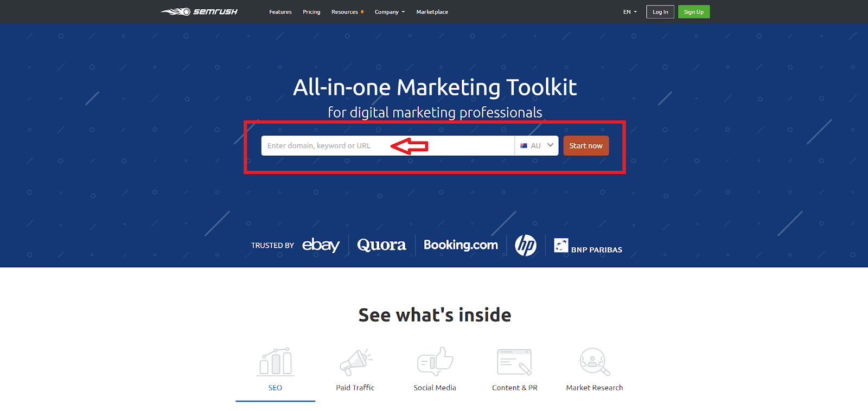This screenshot has height=411, width=868.
Task: Click the green Sign Up button
Action: click(694, 12)
